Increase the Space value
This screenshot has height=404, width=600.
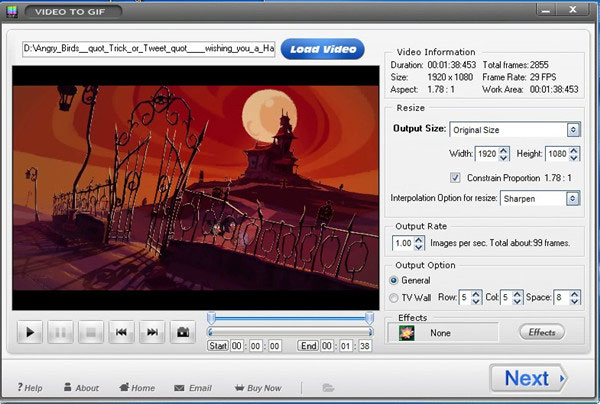574,294
